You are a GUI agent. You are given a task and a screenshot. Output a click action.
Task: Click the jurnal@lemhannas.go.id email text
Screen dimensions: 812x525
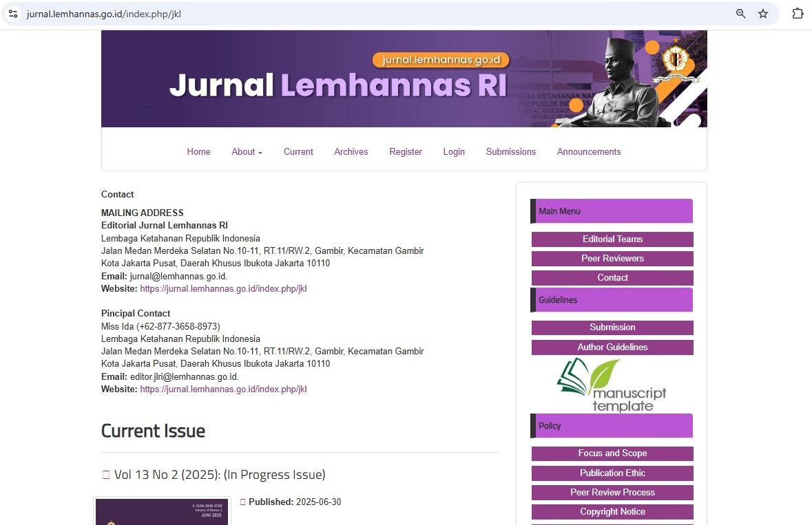click(x=178, y=276)
